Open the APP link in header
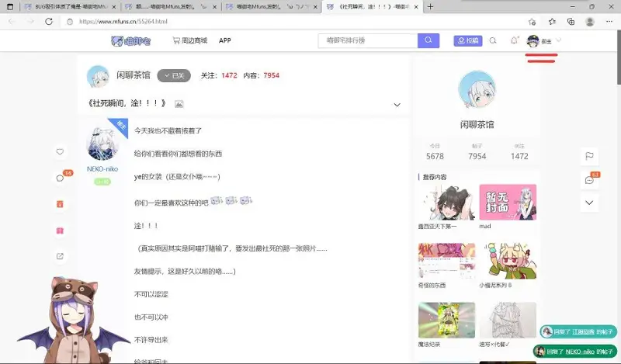621x364 pixels. [224, 40]
